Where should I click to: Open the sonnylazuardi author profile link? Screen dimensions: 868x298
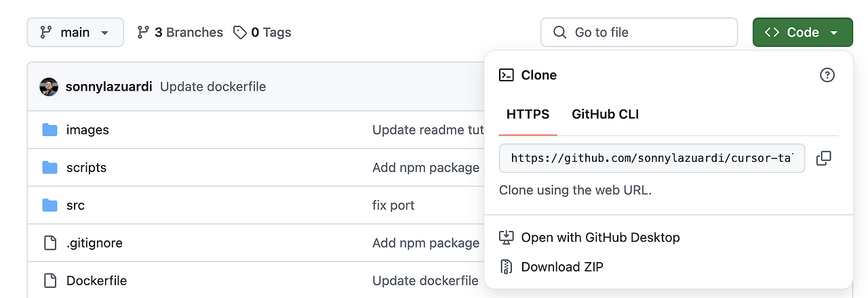point(108,87)
